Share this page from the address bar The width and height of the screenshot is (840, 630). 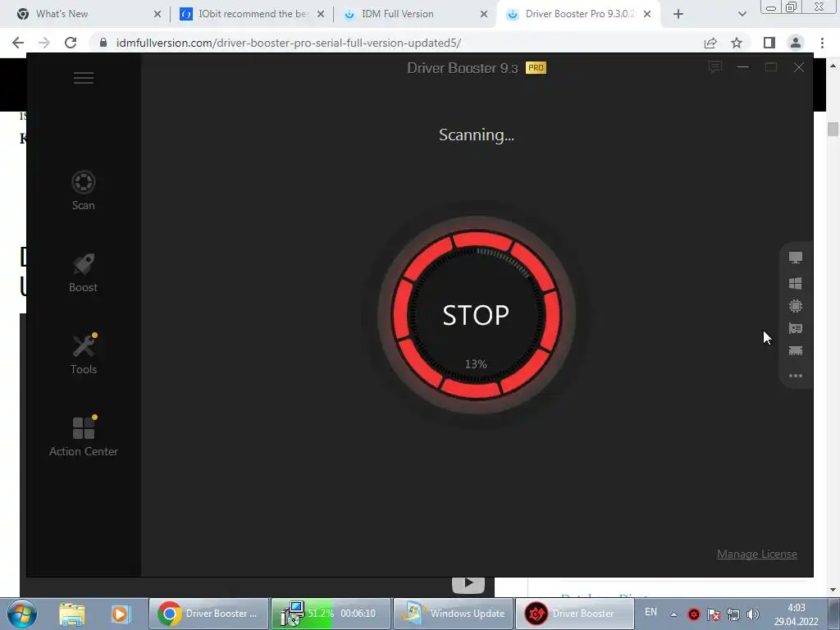pyautogui.click(x=710, y=43)
